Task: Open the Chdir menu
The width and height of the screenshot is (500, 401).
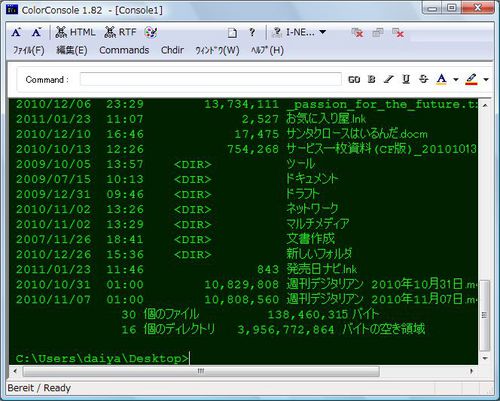Action: [x=172, y=50]
